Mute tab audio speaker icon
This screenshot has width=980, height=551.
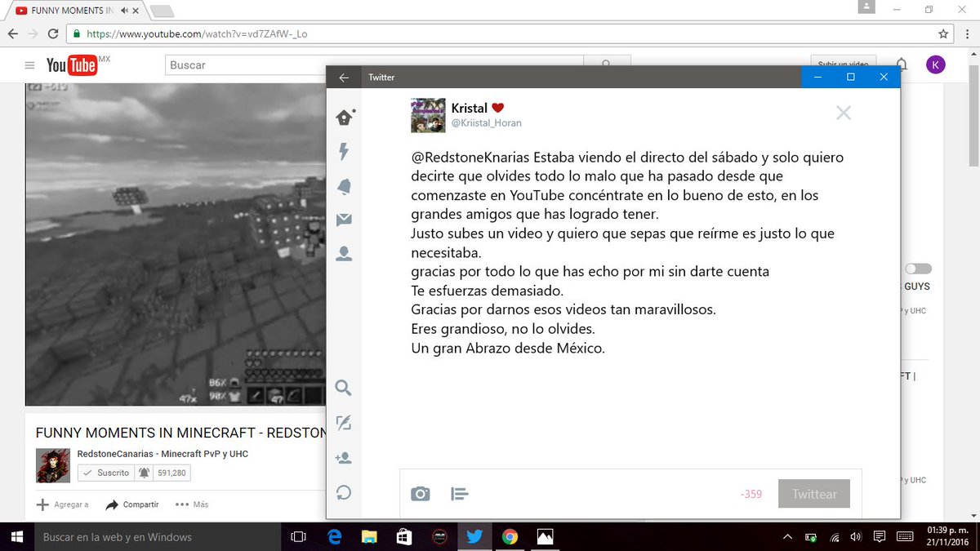pos(122,11)
